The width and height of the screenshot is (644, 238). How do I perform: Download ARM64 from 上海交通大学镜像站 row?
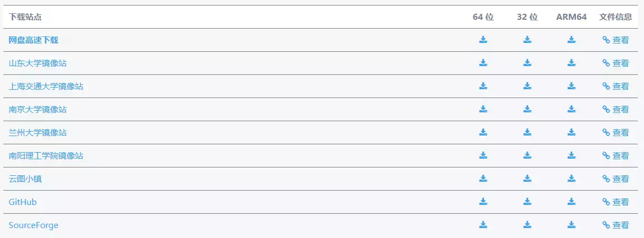pos(571,86)
